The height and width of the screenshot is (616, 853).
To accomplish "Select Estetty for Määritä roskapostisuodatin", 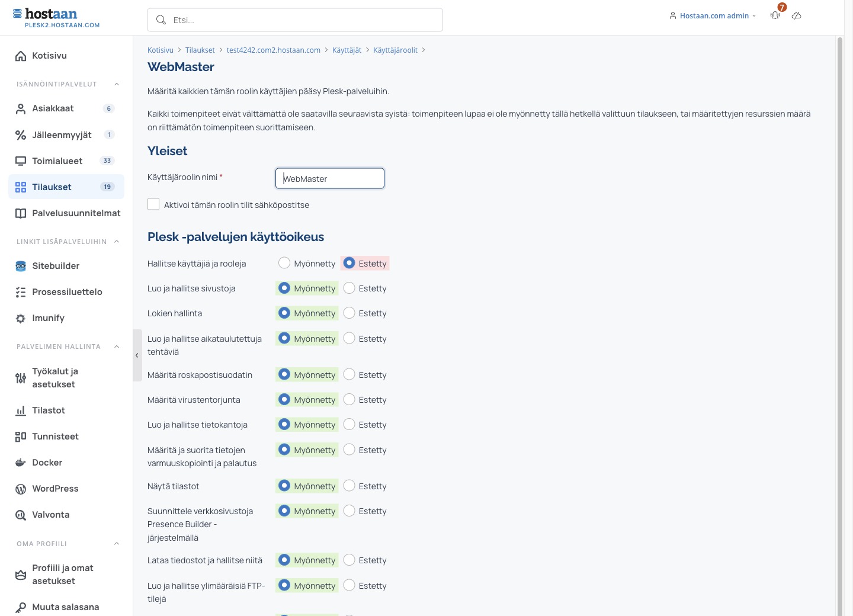I will 349,374.
